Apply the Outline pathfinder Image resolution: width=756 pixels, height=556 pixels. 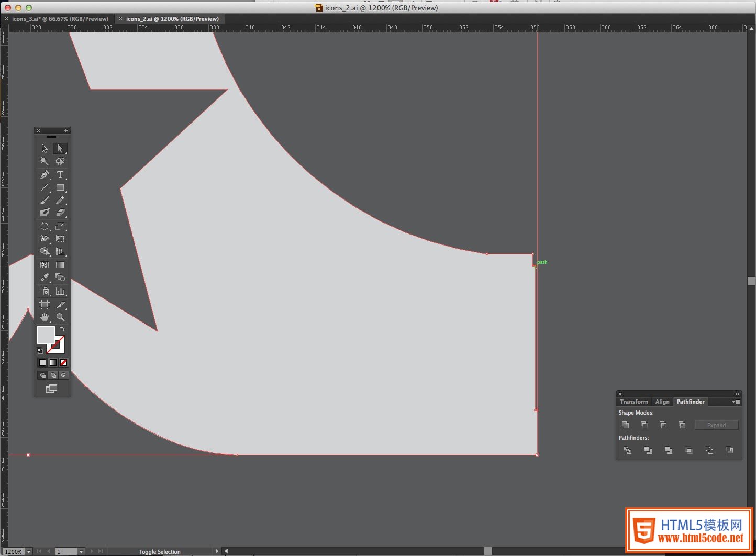click(709, 450)
